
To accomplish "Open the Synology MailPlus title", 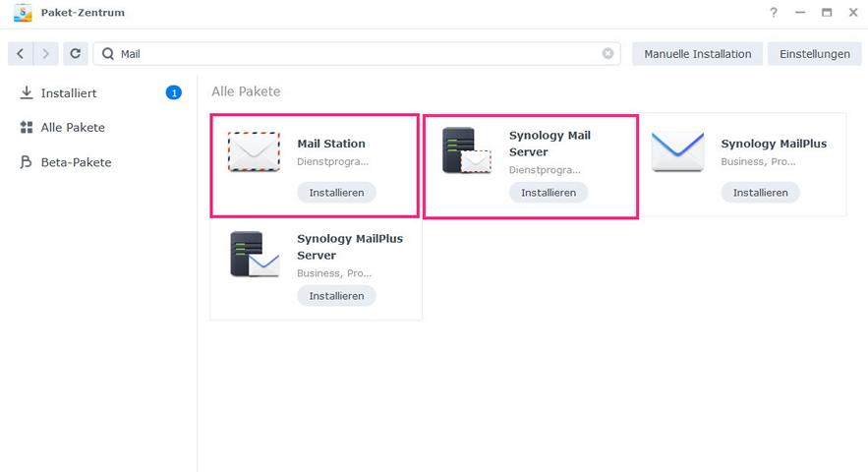I will 774,144.
